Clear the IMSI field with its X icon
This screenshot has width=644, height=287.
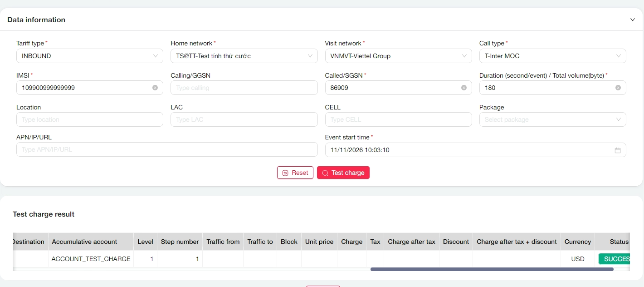click(x=155, y=88)
